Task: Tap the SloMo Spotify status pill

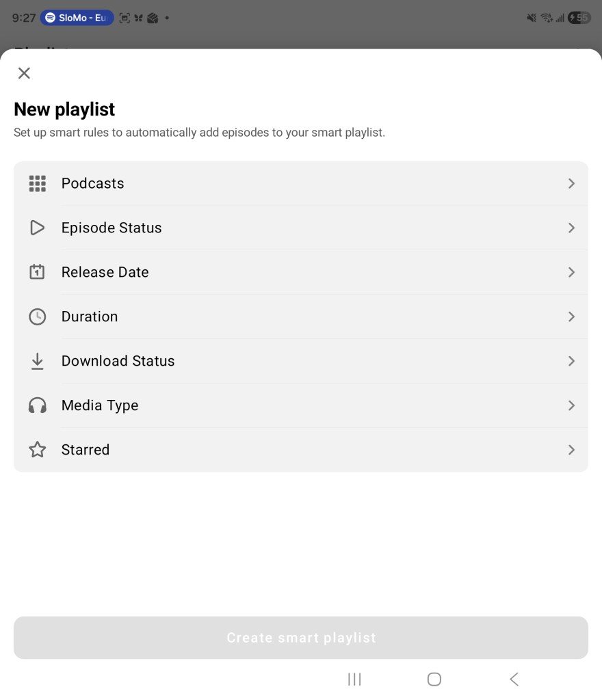Action: [77, 18]
